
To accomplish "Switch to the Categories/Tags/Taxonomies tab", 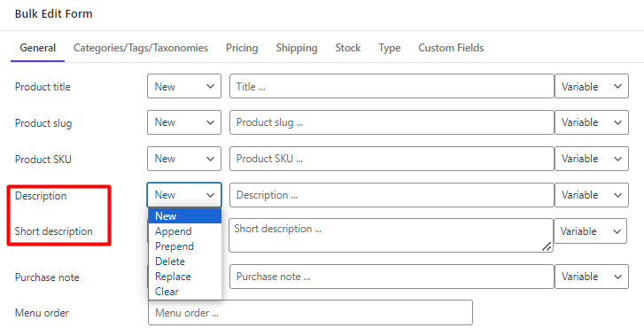I will (x=141, y=48).
